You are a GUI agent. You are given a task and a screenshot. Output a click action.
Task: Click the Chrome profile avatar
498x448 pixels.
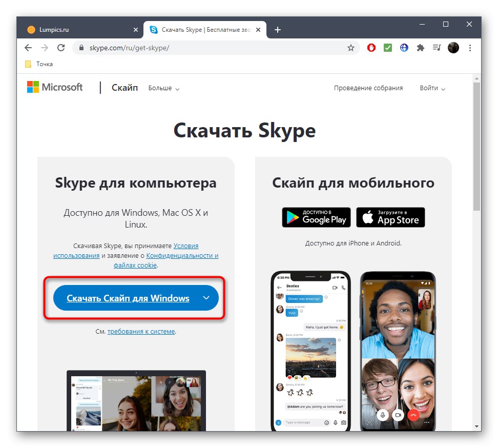pos(453,47)
